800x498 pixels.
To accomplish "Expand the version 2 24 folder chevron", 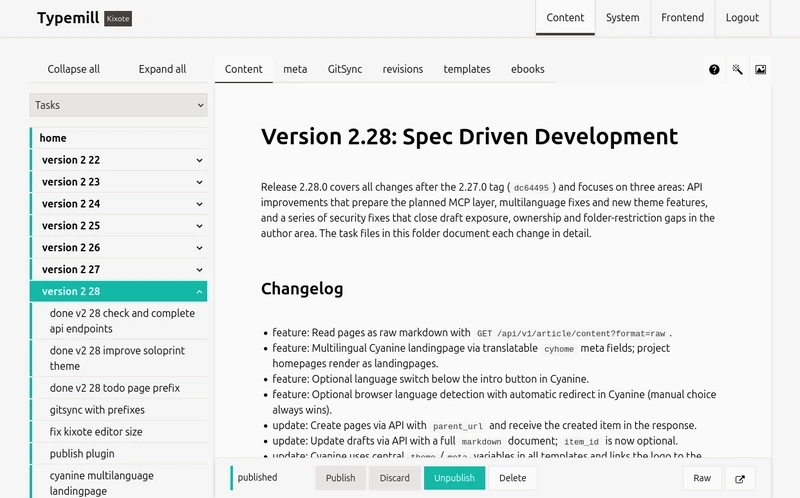I will (x=199, y=204).
